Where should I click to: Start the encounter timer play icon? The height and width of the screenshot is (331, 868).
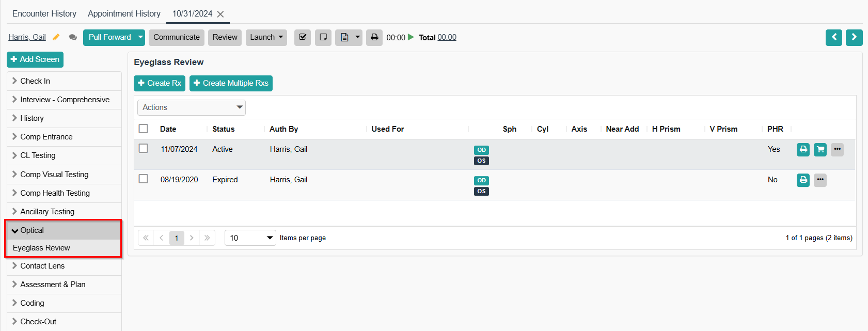coord(411,37)
